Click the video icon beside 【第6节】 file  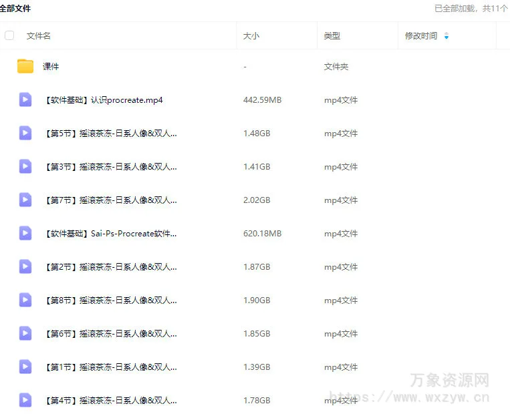coord(25,333)
